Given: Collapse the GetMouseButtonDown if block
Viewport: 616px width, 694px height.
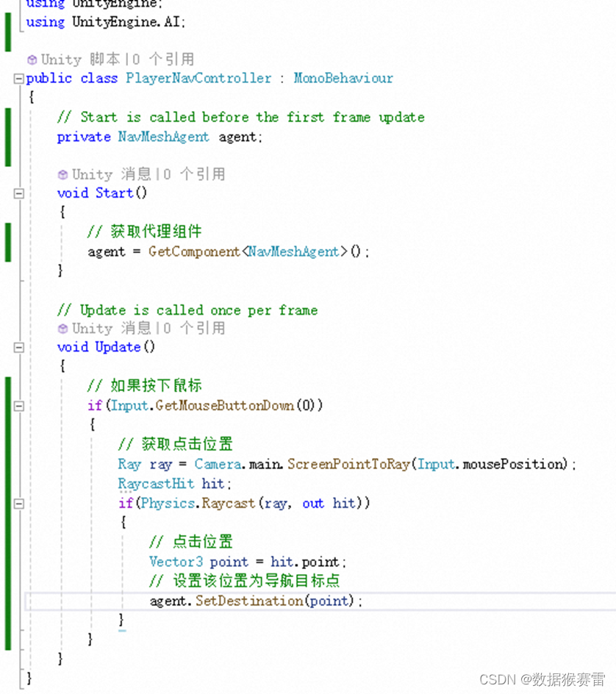Looking at the screenshot, I should [x=18, y=405].
